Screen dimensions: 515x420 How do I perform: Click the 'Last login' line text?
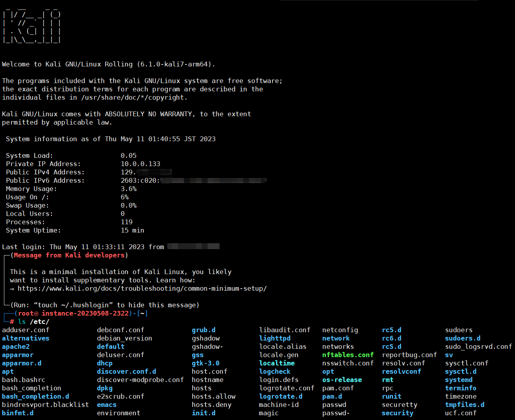(83, 247)
